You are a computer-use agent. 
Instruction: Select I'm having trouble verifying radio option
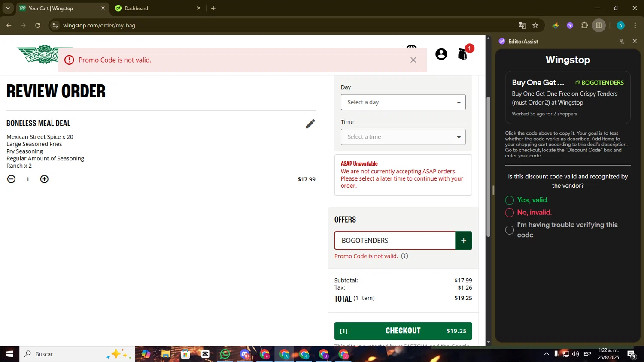click(x=510, y=230)
